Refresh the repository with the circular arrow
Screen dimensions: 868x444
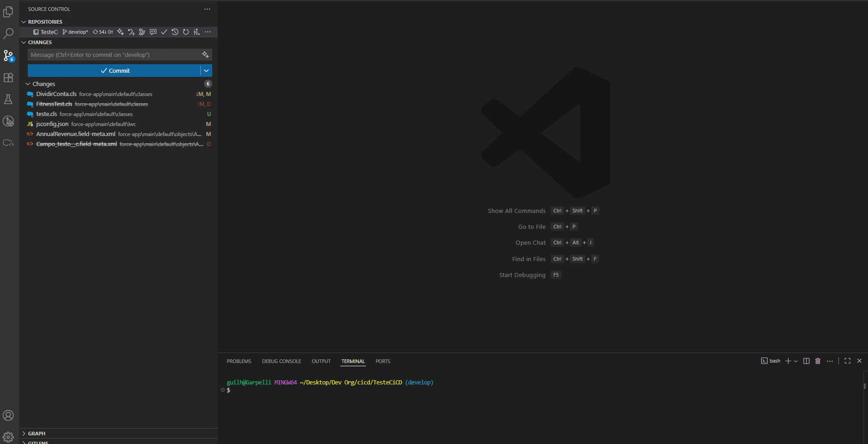[186, 32]
